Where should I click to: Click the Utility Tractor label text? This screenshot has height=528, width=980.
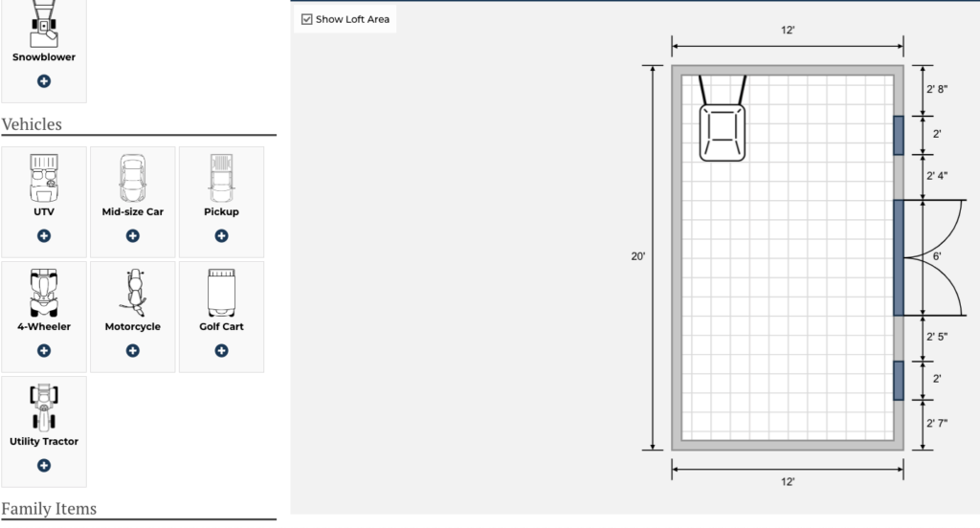tap(44, 442)
